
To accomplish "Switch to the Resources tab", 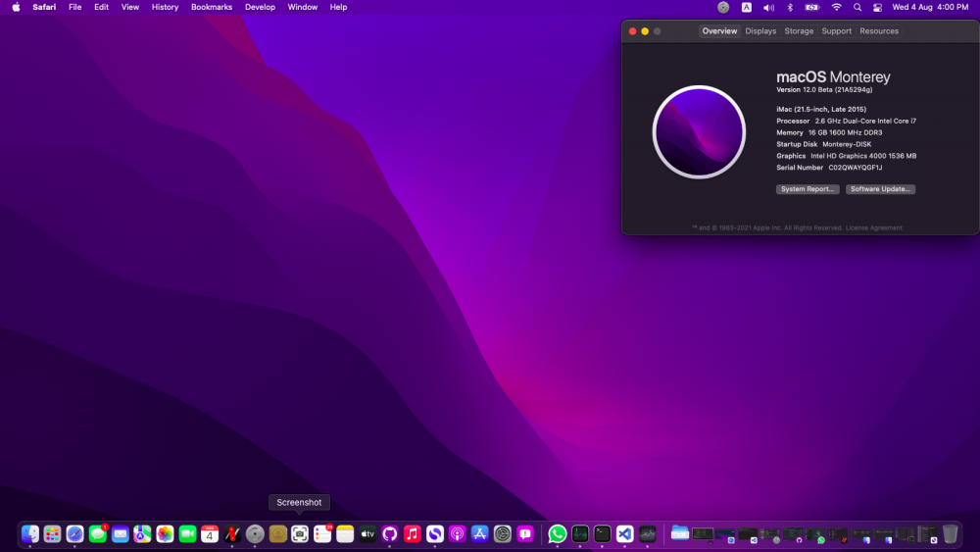I will point(879,31).
